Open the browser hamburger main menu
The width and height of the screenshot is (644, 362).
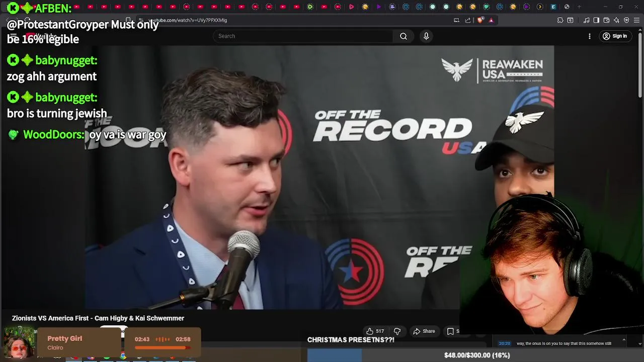tap(636, 20)
